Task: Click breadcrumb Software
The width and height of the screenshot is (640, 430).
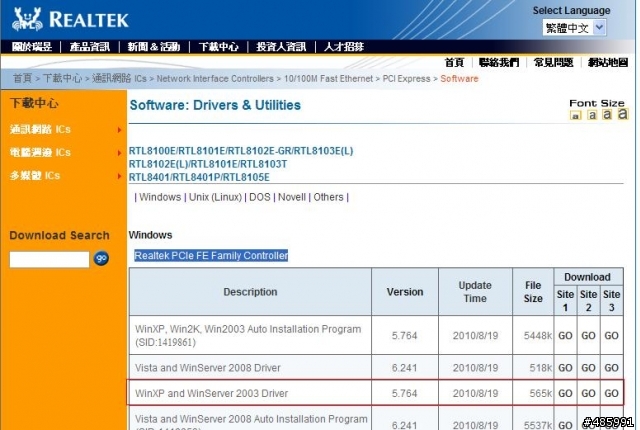Action: tap(459, 79)
